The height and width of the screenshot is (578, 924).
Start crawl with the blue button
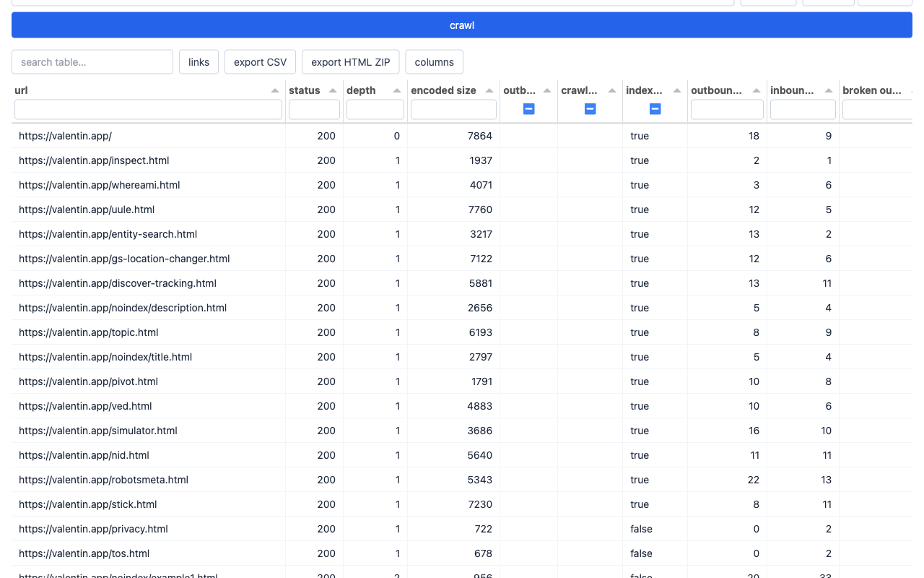pyautogui.click(x=462, y=25)
